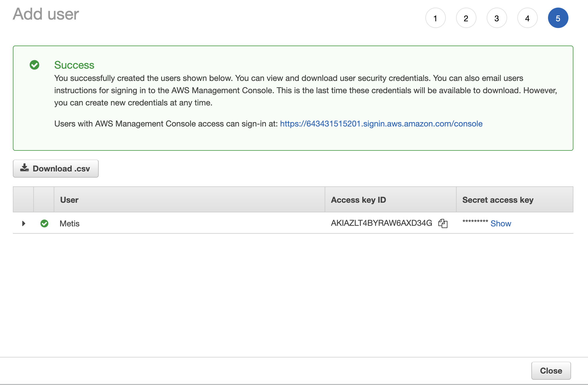Show the secret access key
The image size is (588, 385).
click(501, 223)
